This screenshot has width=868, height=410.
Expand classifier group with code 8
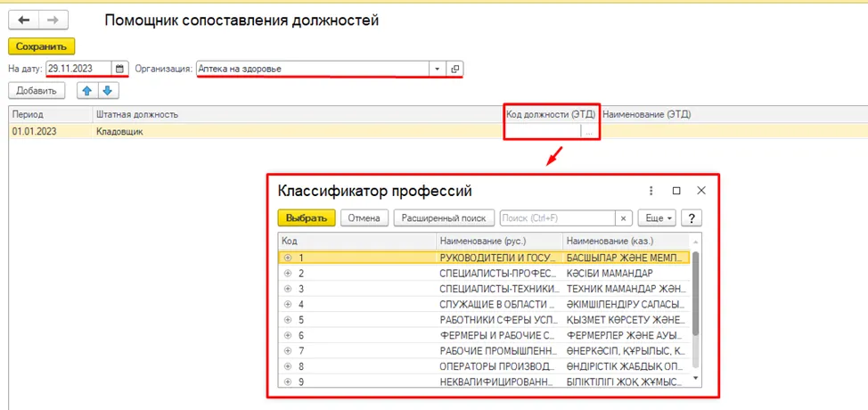(x=287, y=366)
